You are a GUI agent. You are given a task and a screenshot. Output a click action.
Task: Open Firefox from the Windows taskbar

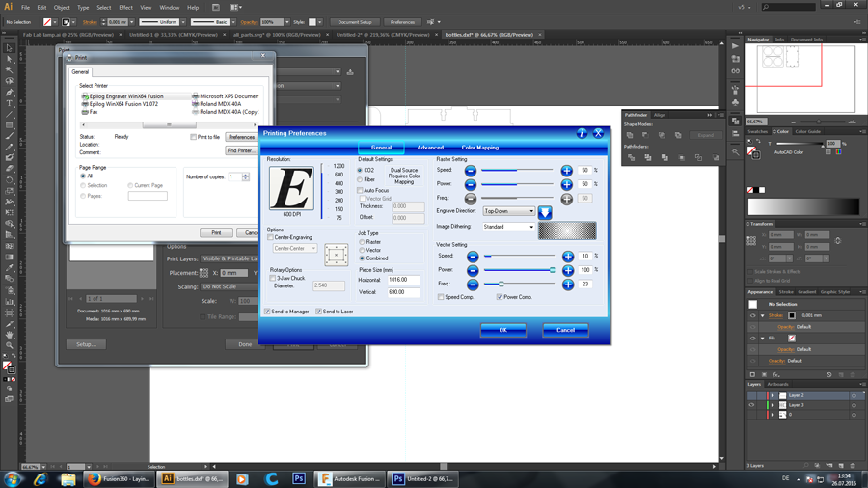(119, 479)
